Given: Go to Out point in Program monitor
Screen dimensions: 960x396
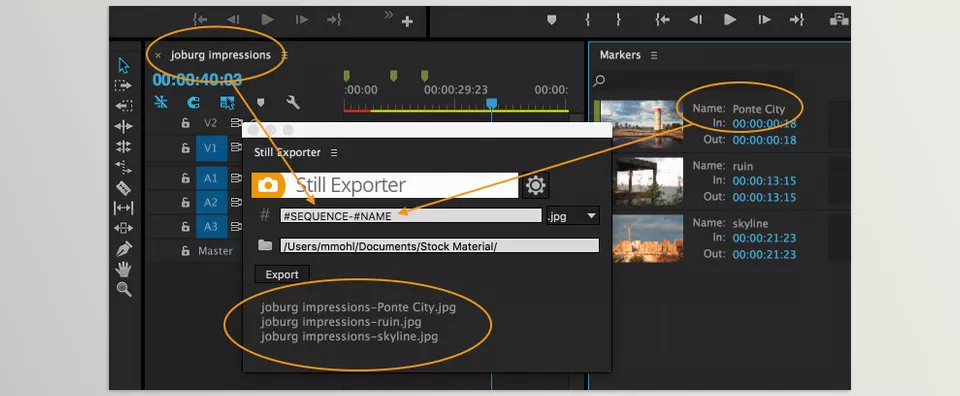Looking at the screenshot, I should click(796, 20).
